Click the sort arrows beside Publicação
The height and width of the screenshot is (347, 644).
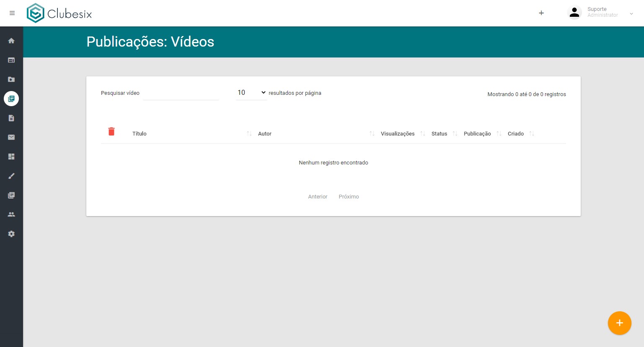(499, 133)
